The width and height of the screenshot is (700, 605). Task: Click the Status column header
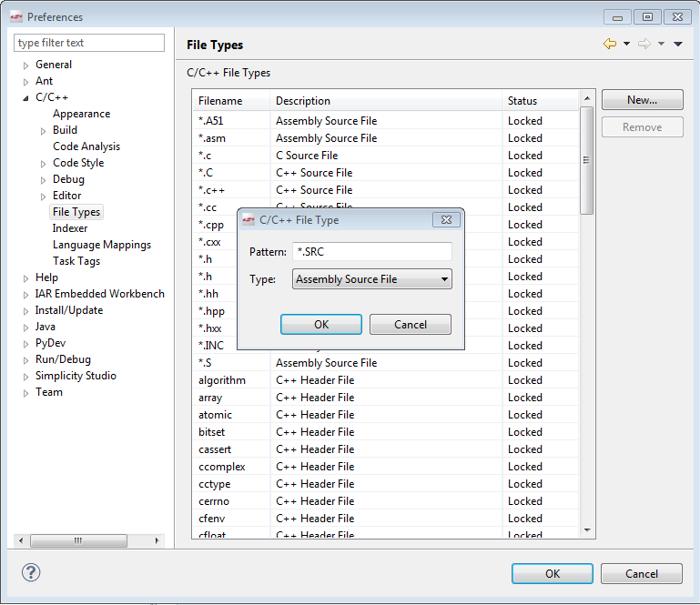[x=540, y=101]
